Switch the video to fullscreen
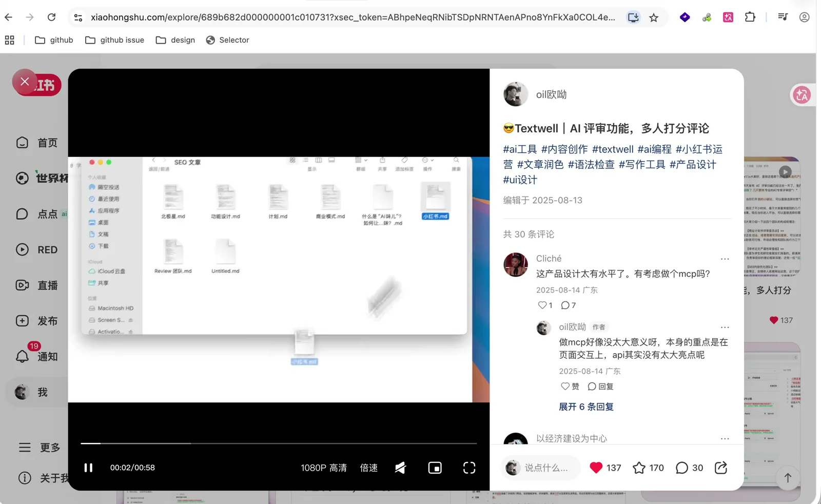 [469, 468]
